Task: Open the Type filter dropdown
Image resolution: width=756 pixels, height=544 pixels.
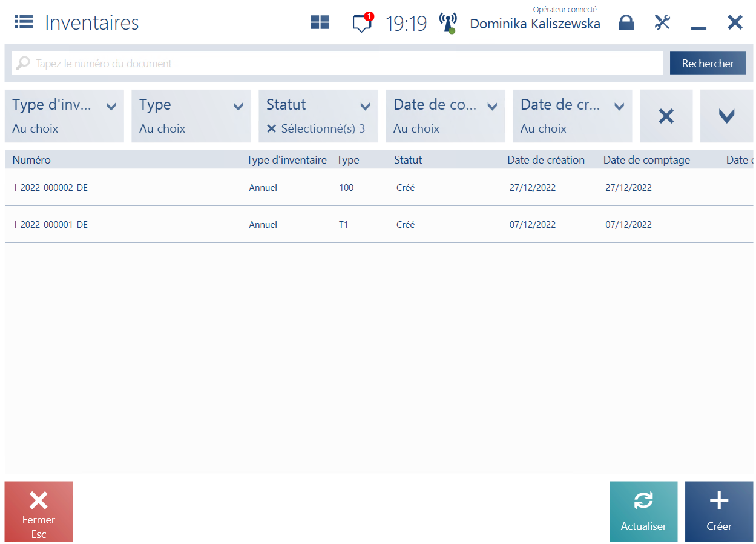Action: point(191,116)
